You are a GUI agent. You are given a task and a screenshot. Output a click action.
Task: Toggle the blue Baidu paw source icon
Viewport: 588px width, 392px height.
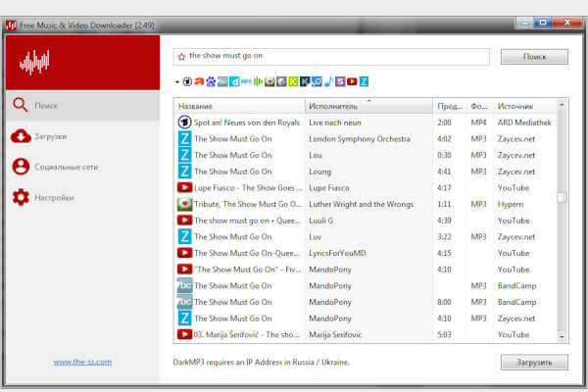tap(211, 81)
